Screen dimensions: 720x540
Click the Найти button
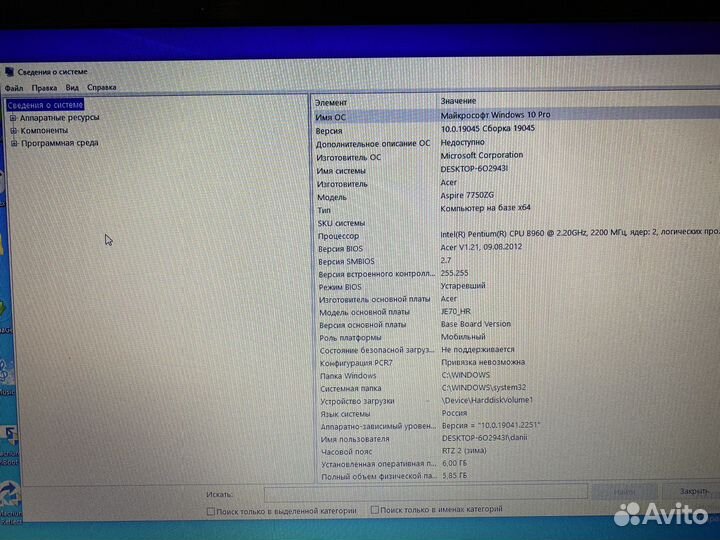(x=624, y=492)
